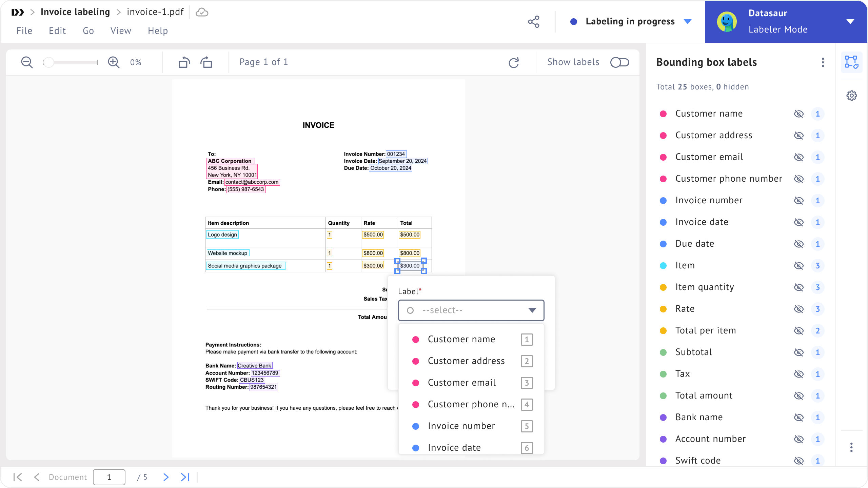Select the bounding box labels panel icon
Image resolution: width=868 pixels, height=488 pixels.
coord(851,62)
